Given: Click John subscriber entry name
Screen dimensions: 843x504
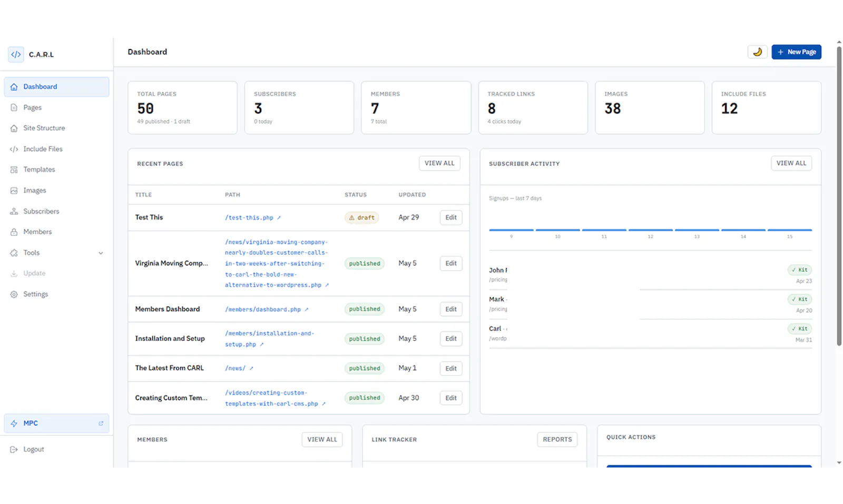Looking at the screenshot, I should 498,270.
